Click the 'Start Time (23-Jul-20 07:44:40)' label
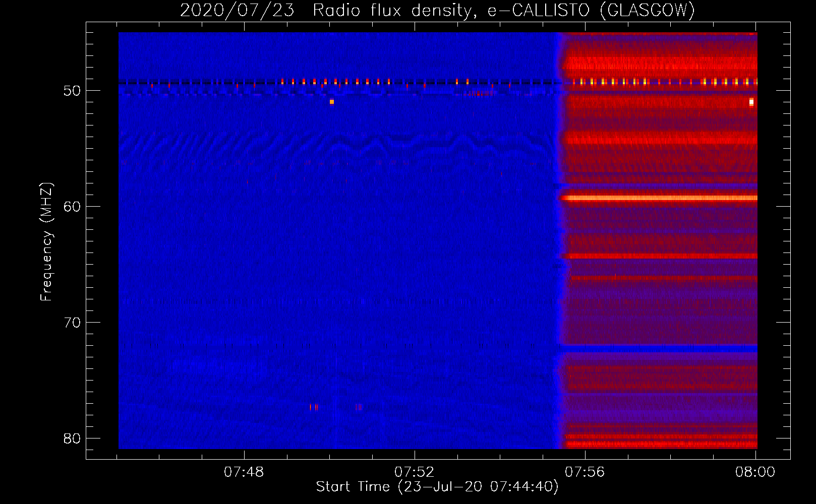The height and width of the screenshot is (504, 816). click(437, 487)
